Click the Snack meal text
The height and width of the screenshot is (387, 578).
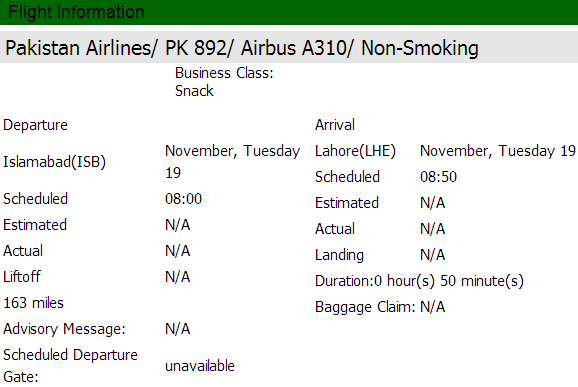pos(194,91)
